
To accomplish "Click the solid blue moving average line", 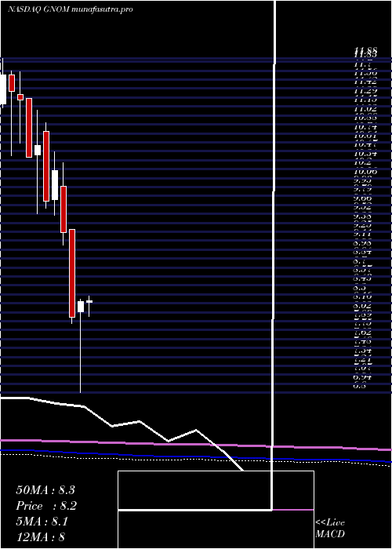I will 196,456.
